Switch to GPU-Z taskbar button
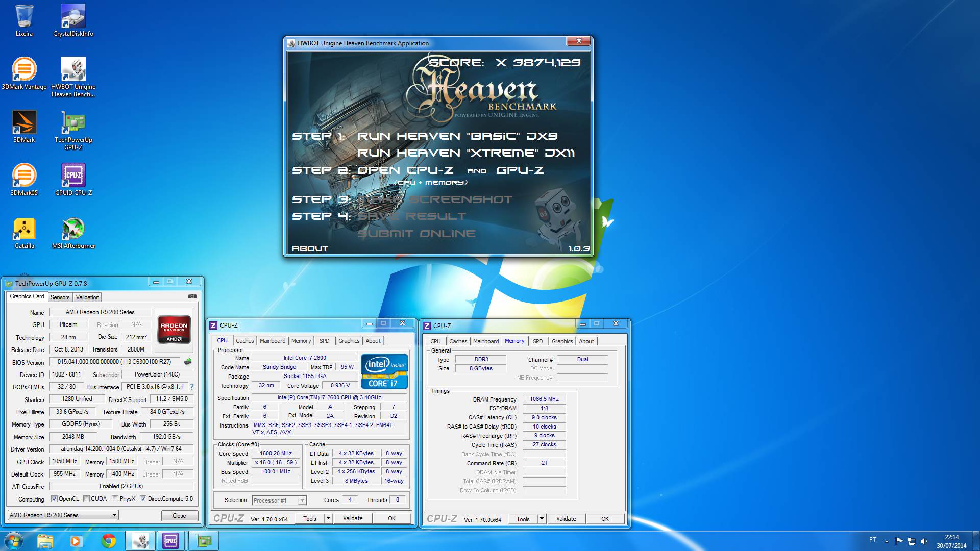This screenshot has width=980, height=551. [x=204, y=541]
